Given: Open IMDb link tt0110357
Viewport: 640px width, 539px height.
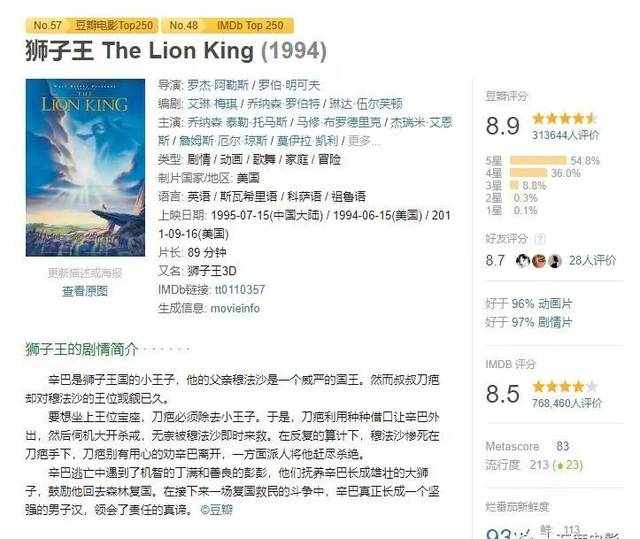Looking at the screenshot, I should pos(240,290).
